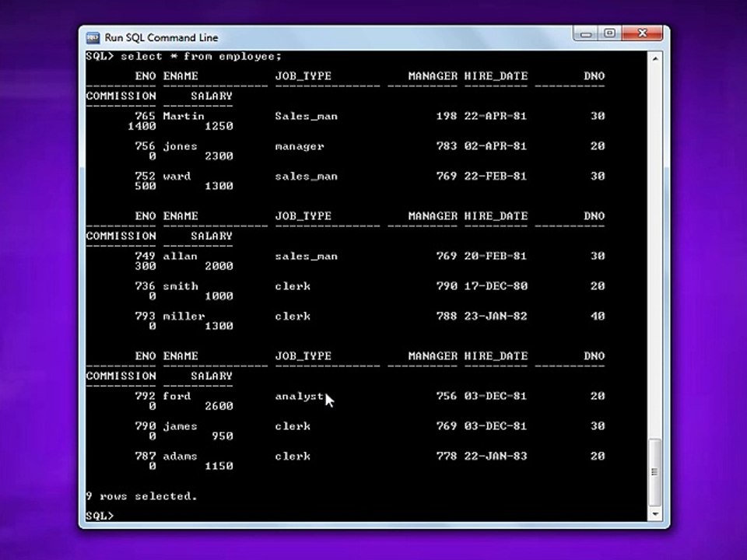
Task: Click the employee name 'adams'
Action: pos(180,457)
